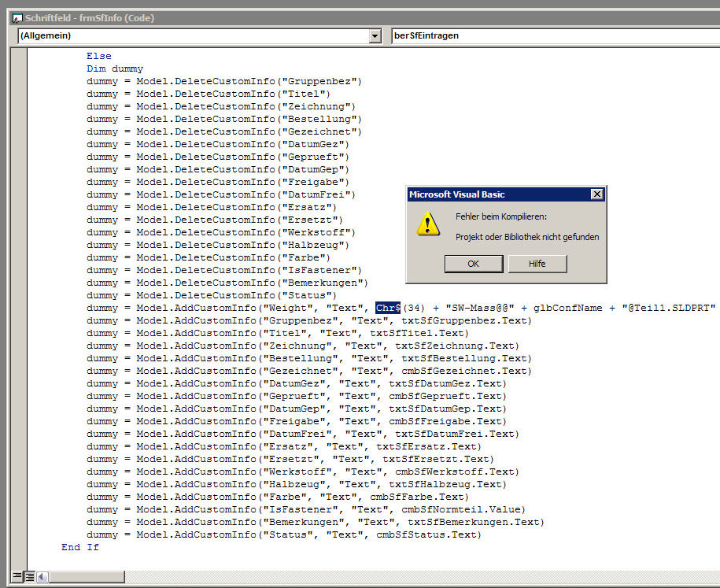The width and height of the screenshot is (720, 588).
Task: Click the Full Module View icon
Action: click(x=29, y=576)
